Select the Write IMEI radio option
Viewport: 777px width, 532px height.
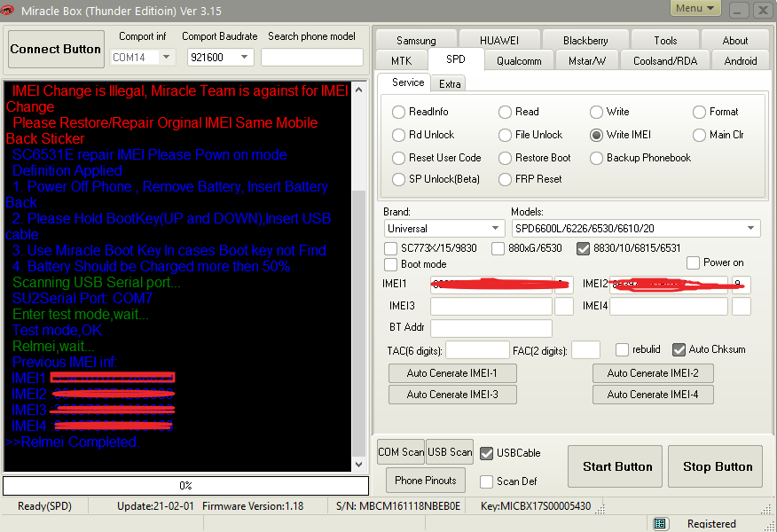[x=596, y=135]
